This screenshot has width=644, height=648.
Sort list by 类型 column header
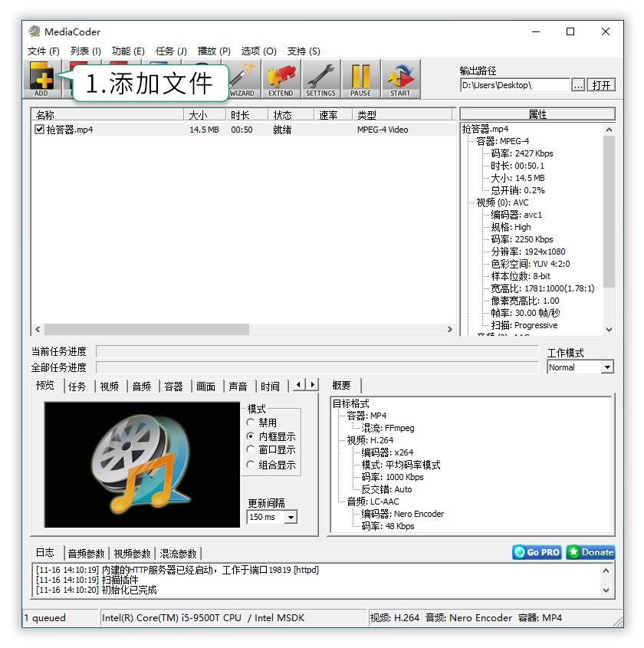(402, 114)
